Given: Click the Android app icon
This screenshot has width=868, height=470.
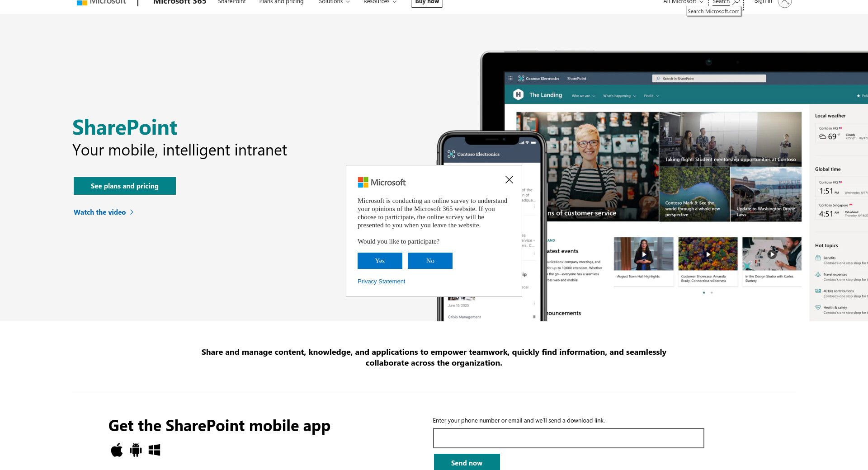Looking at the screenshot, I should (x=136, y=450).
